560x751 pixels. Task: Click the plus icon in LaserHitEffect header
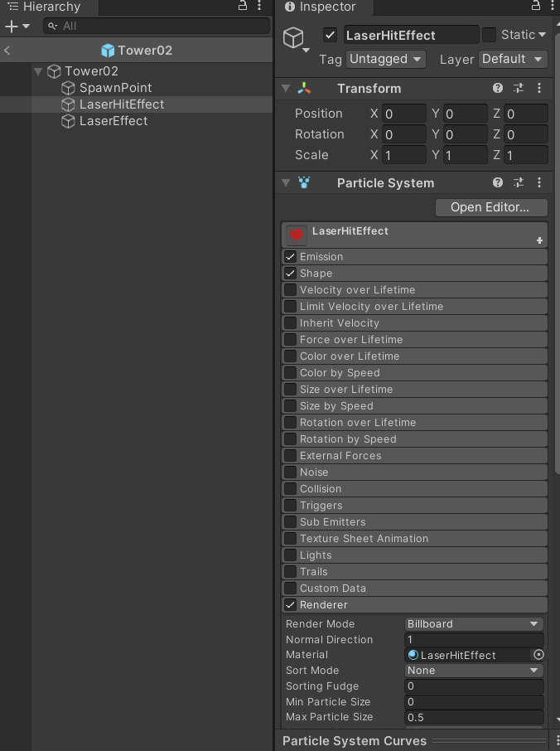coord(539,240)
